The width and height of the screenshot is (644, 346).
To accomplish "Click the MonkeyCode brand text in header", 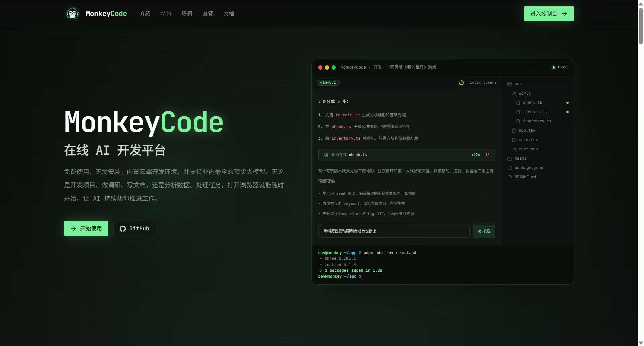I will 106,14.
